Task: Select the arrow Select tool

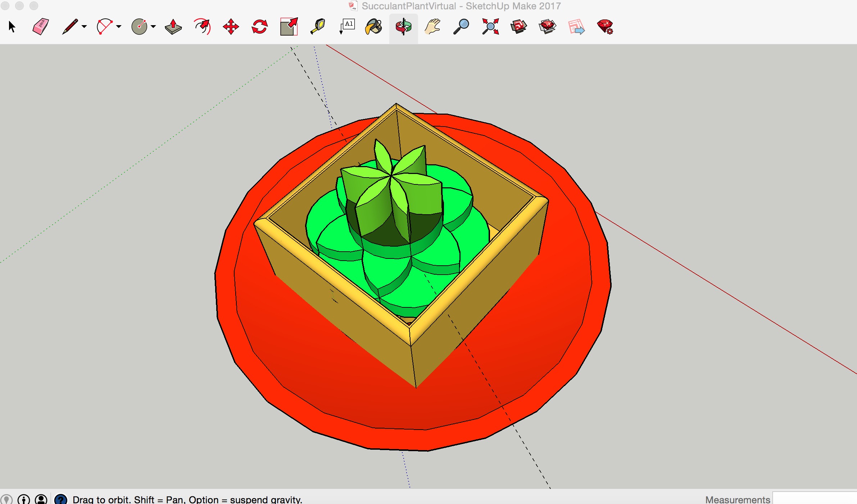Action: pos(12,27)
